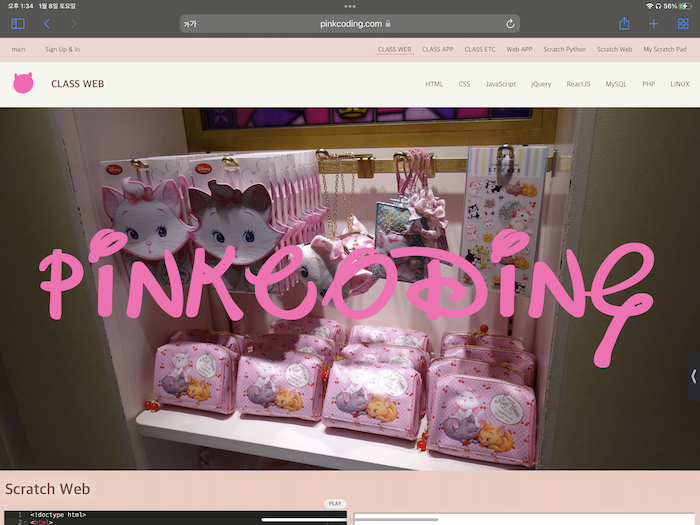Open My Scratch Pad
Screen dimensions: 700x525
(665, 50)
